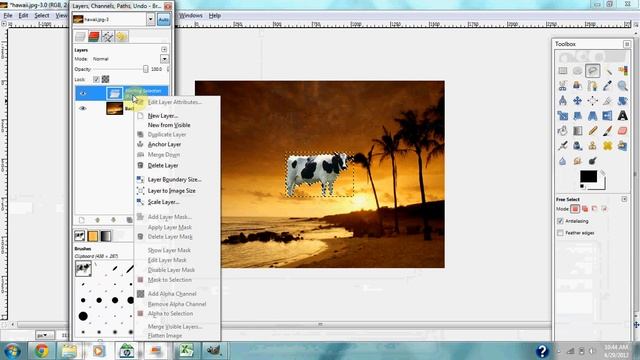Select the Paths tool in Toolbox
The image size is (640, 360).
tap(593, 86)
